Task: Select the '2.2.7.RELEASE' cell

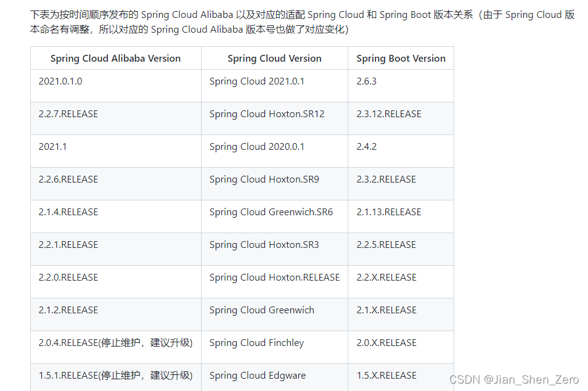Action: [x=115, y=118]
